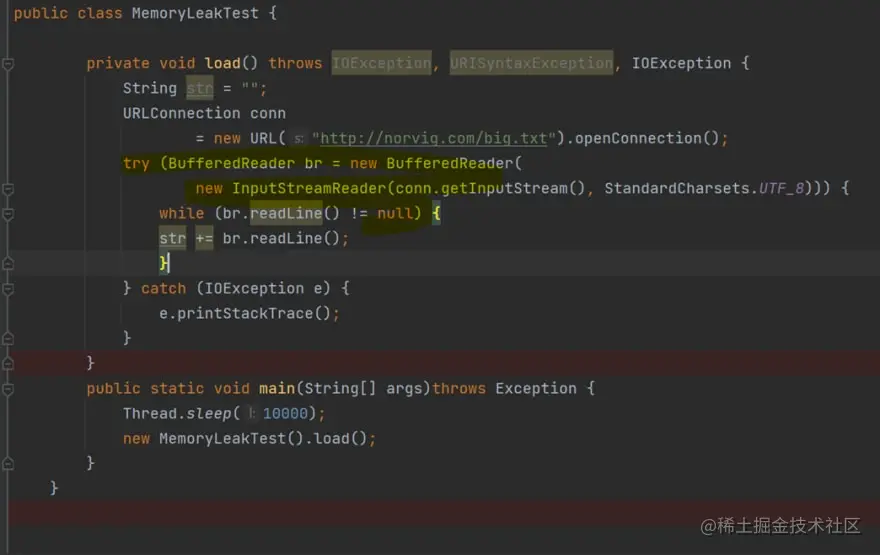
Task: Click fold end marker at load() method's closing brace
Action: pyautogui.click(x=8, y=363)
